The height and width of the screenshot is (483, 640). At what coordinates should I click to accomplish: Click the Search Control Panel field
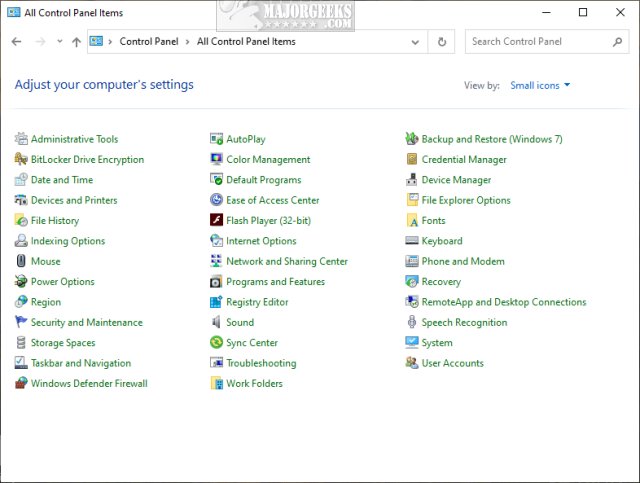(x=538, y=42)
